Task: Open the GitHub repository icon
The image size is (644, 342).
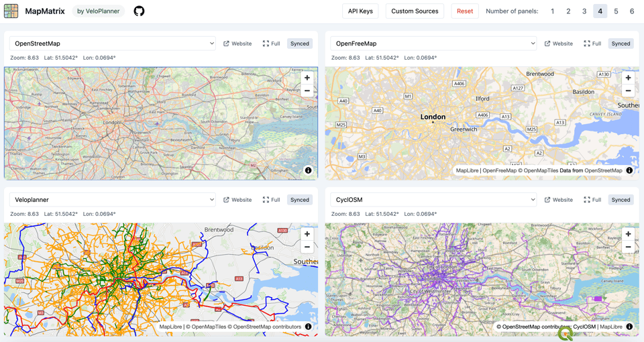Action: pyautogui.click(x=139, y=11)
